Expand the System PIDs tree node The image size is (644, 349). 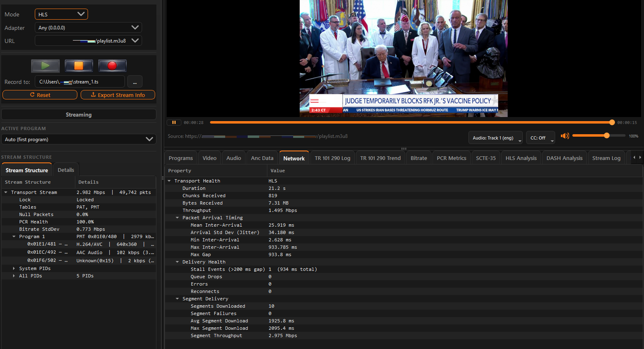pyautogui.click(x=14, y=268)
